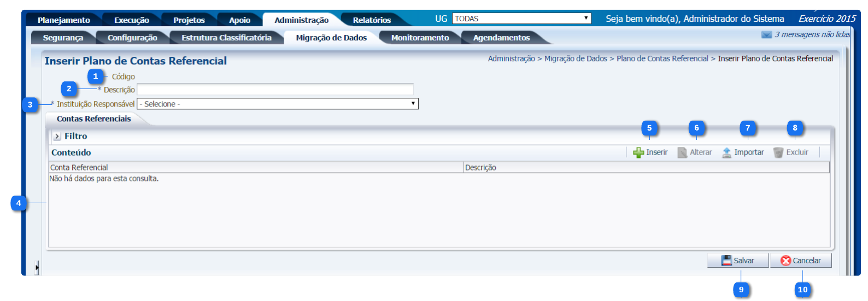The image size is (868, 301).
Task: Expand the Filtro section
Action: (57, 137)
